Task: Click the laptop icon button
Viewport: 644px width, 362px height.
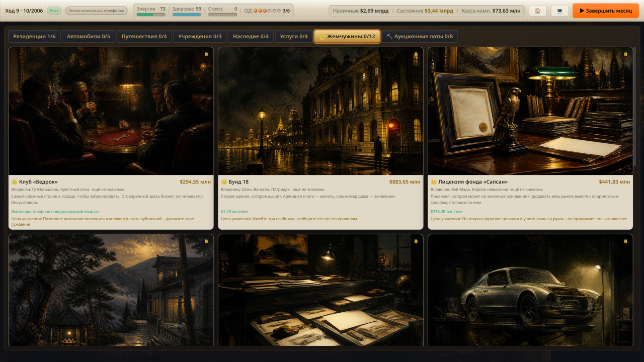Action: tap(559, 11)
